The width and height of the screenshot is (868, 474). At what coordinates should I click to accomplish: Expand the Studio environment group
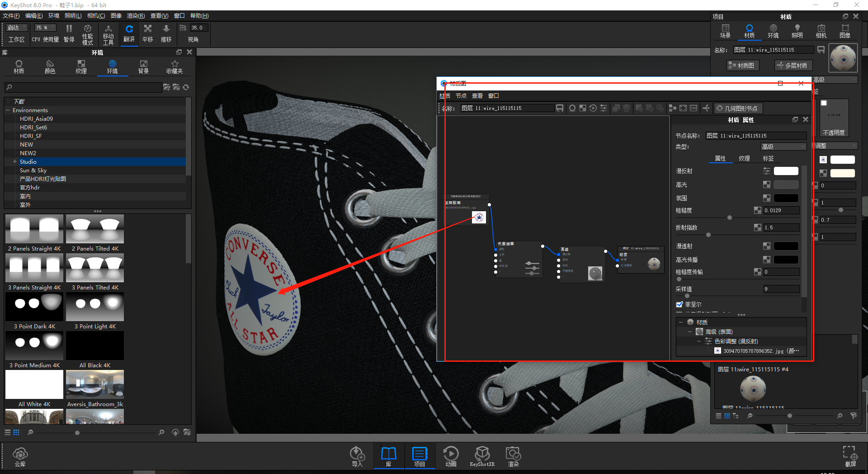click(14, 161)
